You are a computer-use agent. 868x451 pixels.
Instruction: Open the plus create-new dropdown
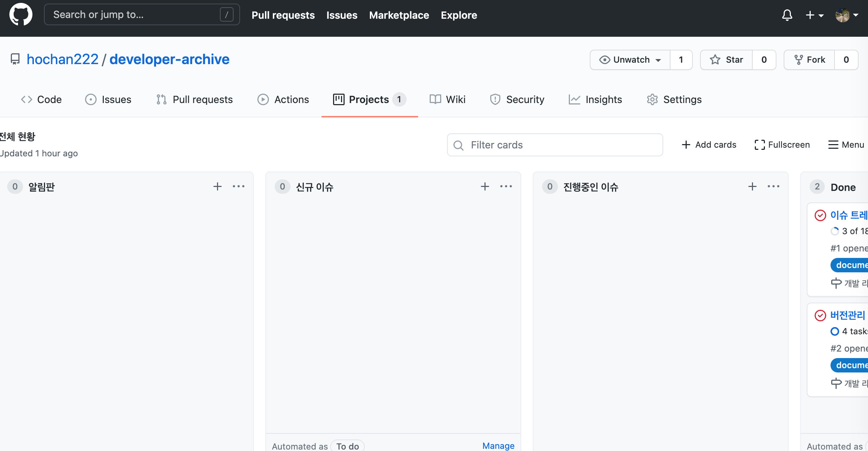[x=814, y=15]
